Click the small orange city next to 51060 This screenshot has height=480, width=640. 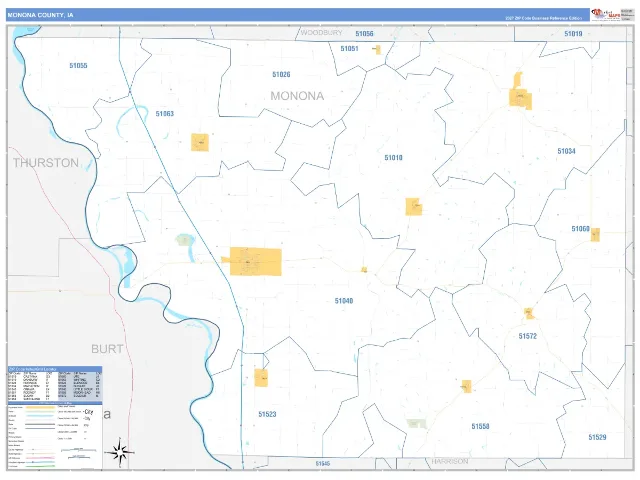tap(595, 235)
